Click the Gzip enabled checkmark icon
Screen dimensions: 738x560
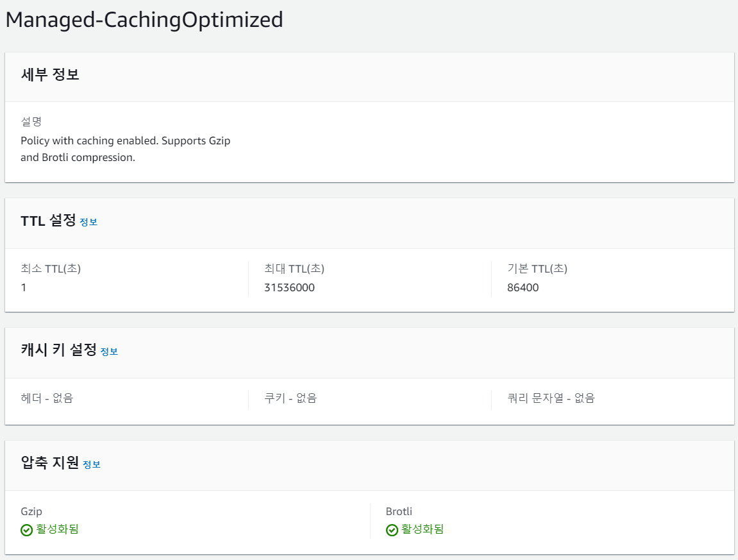[26, 530]
